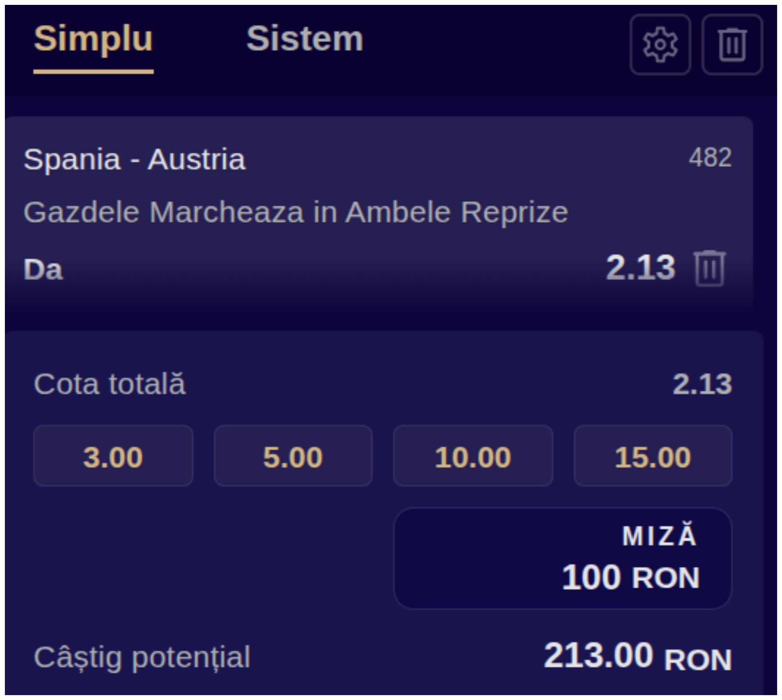This screenshot has width=782, height=700.
Task: Set stake with the 3.00 quick button
Action: coord(113,456)
